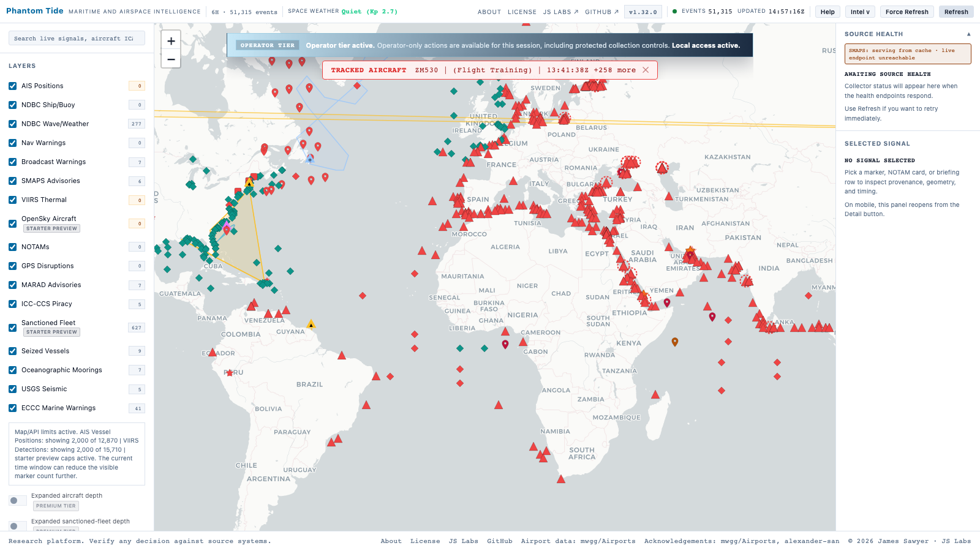Viewport: 980px width, 551px height.
Task: Toggle the NDBC Wave/Weather layer checkbox
Action: pyautogui.click(x=13, y=124)
